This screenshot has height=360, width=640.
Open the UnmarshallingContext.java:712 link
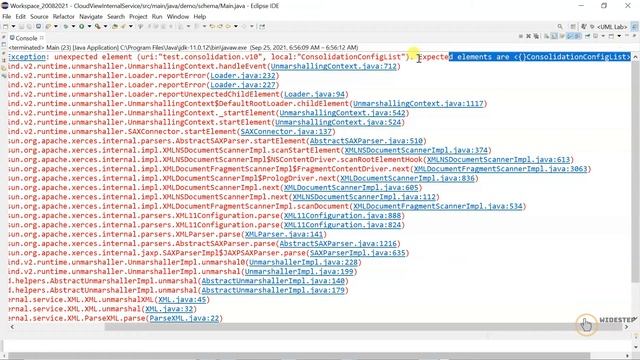(x=333, y=66)
